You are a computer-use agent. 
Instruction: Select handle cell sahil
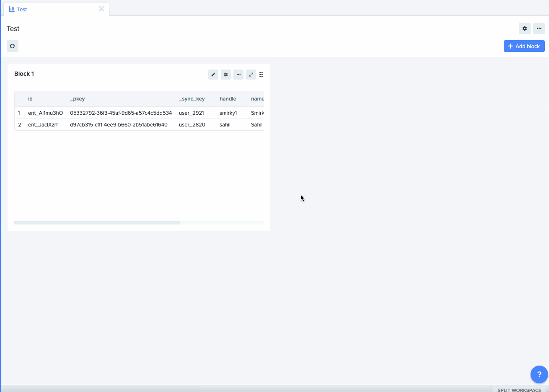coord(225,125)
